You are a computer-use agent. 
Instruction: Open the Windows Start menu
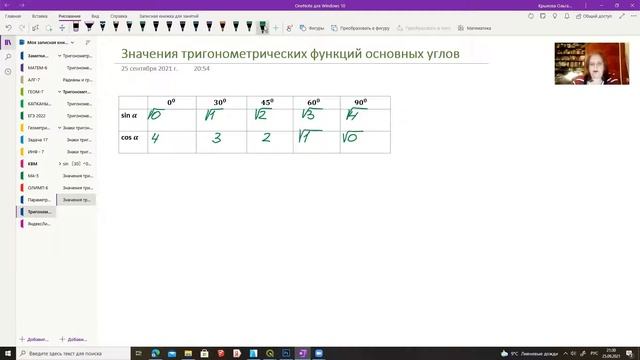pos(8,353)
